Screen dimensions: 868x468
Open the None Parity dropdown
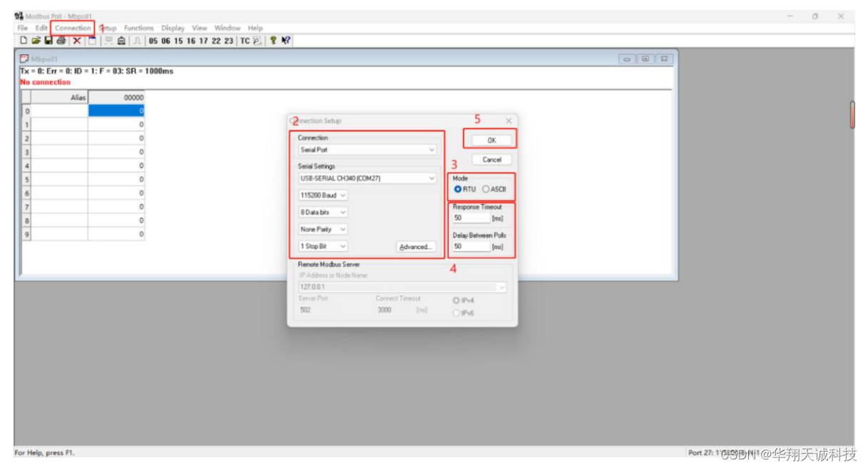[323, 229]
